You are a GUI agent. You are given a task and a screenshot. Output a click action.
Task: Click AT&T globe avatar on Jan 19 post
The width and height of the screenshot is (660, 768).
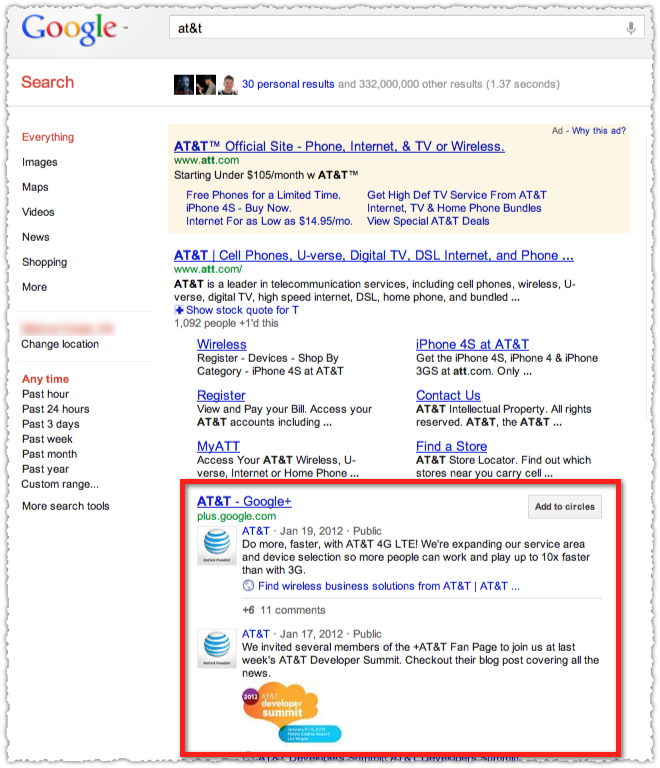point(216,546)
